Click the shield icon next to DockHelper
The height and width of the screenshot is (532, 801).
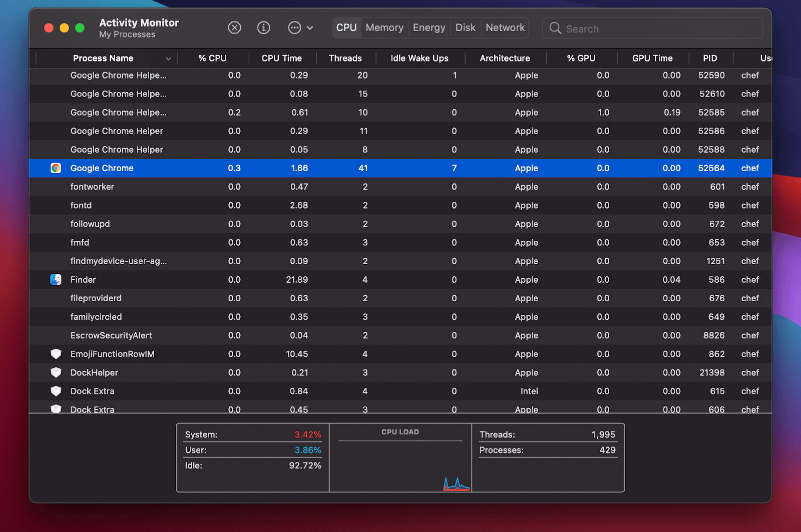pyautogui.click(x=56, y=372)
